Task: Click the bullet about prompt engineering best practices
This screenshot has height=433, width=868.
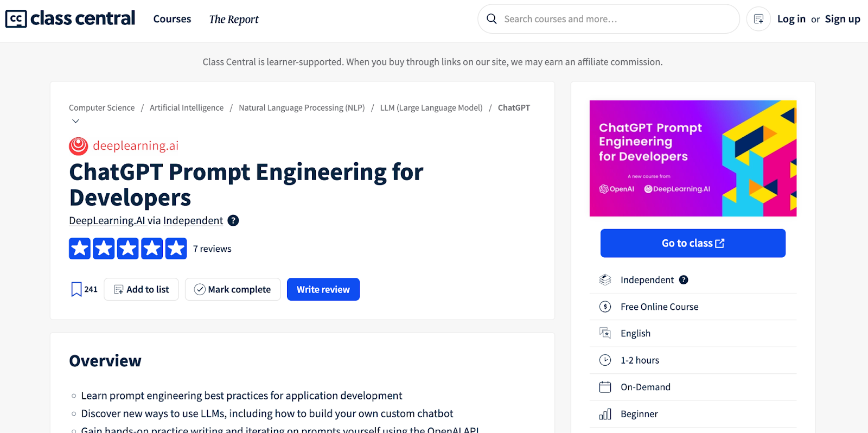Action: tap(242, 396)
